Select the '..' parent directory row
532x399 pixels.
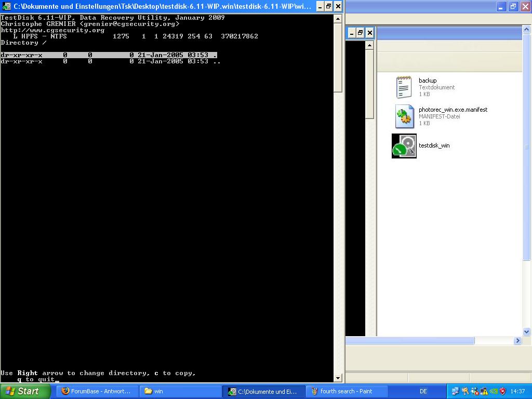click(x=111, y=61)
